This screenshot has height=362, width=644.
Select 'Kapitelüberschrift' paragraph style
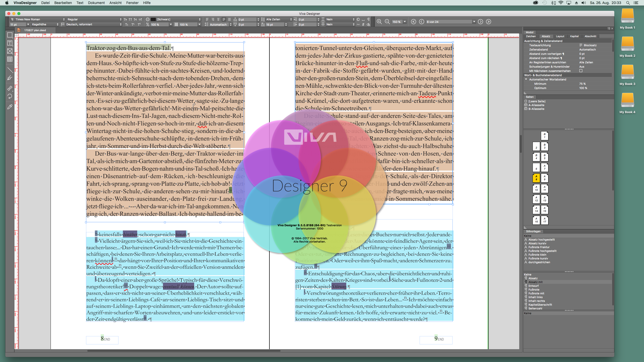540,305
